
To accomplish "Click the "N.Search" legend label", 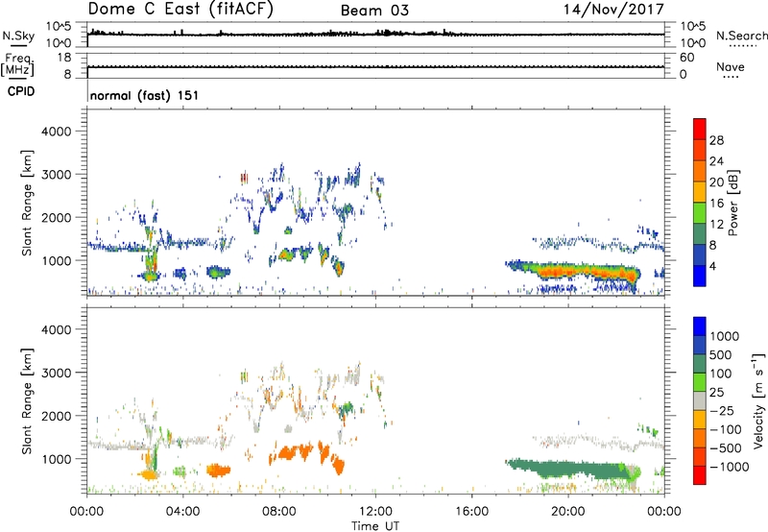I will pyautogui.click(x=742, y=36).
